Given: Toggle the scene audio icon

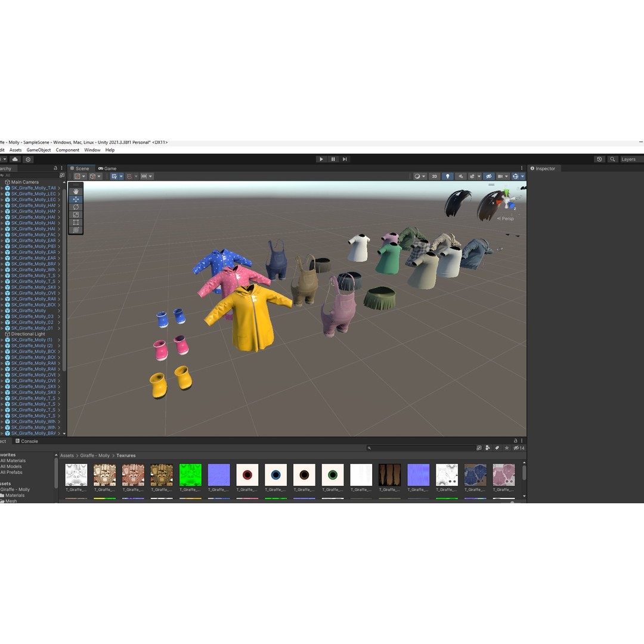Looking at the screenshot, I should 460,177.
